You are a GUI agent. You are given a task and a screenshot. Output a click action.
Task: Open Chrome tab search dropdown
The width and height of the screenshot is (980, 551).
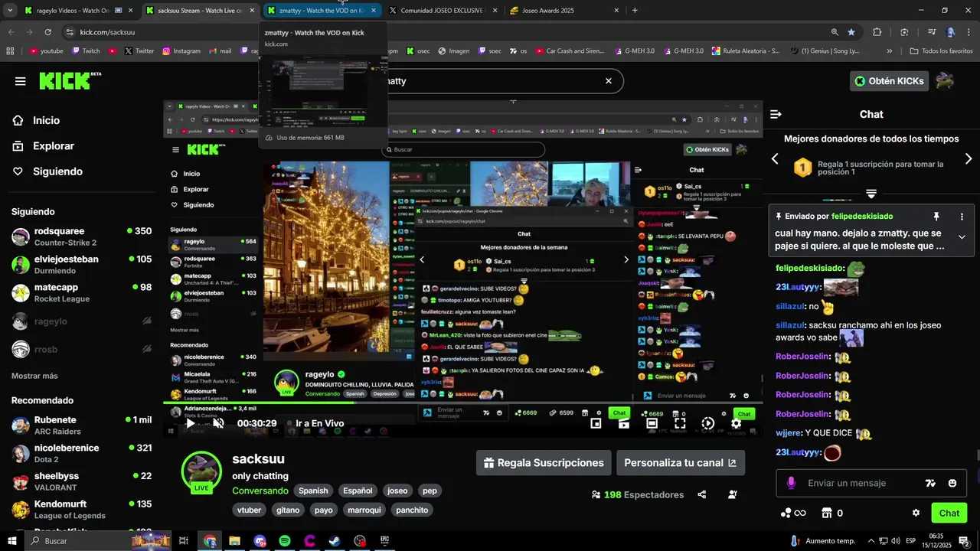pos(10,11)
